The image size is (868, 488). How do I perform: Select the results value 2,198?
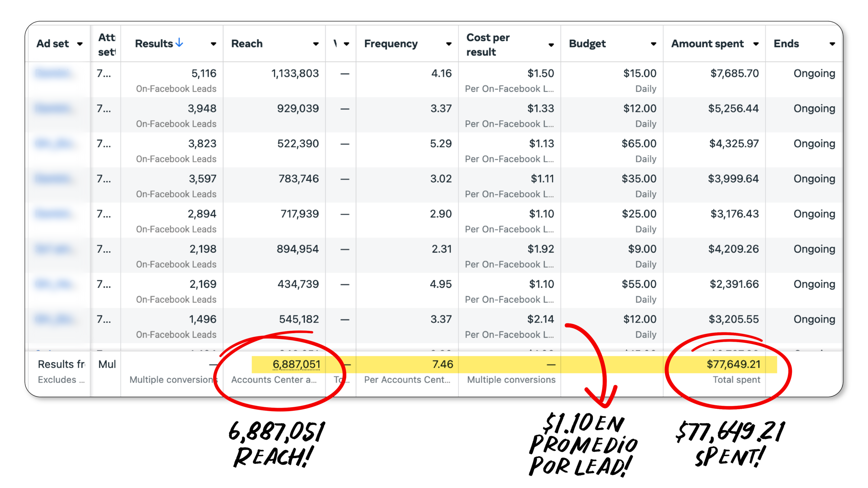point(203,249)
